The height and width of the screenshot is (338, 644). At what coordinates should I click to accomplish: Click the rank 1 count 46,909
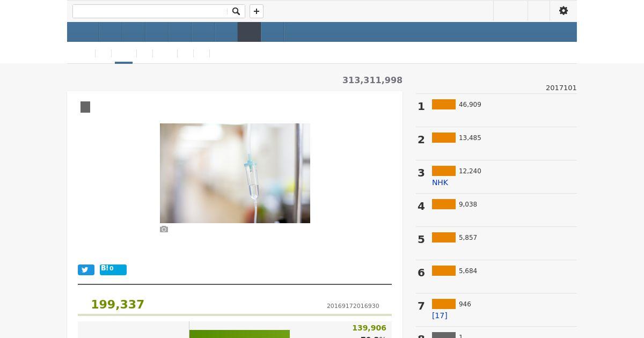tap(470, 105)
